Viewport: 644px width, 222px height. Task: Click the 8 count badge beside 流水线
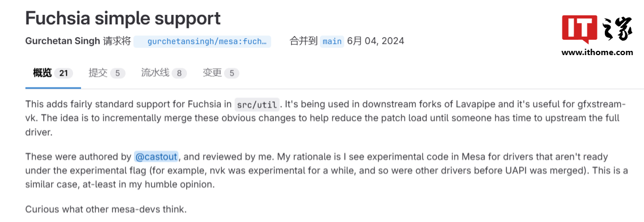tap(179, 74)
